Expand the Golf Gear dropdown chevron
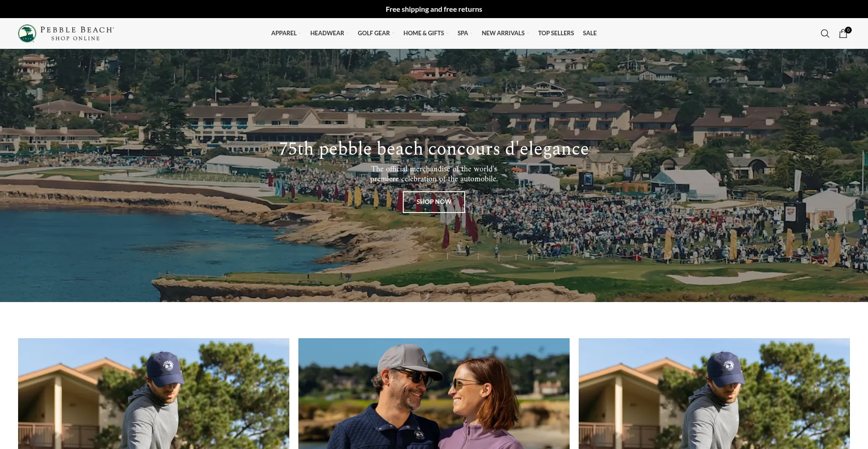The height and width of the screenshot is (449, 868). (393, 33)
